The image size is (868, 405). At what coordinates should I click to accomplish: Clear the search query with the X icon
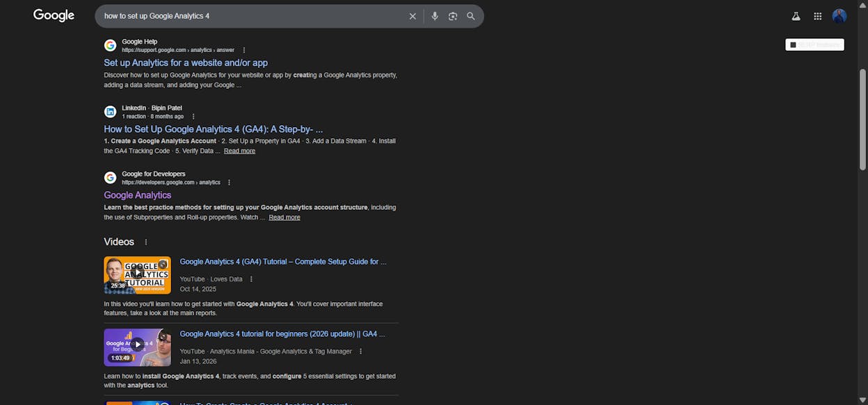(412, 16)
